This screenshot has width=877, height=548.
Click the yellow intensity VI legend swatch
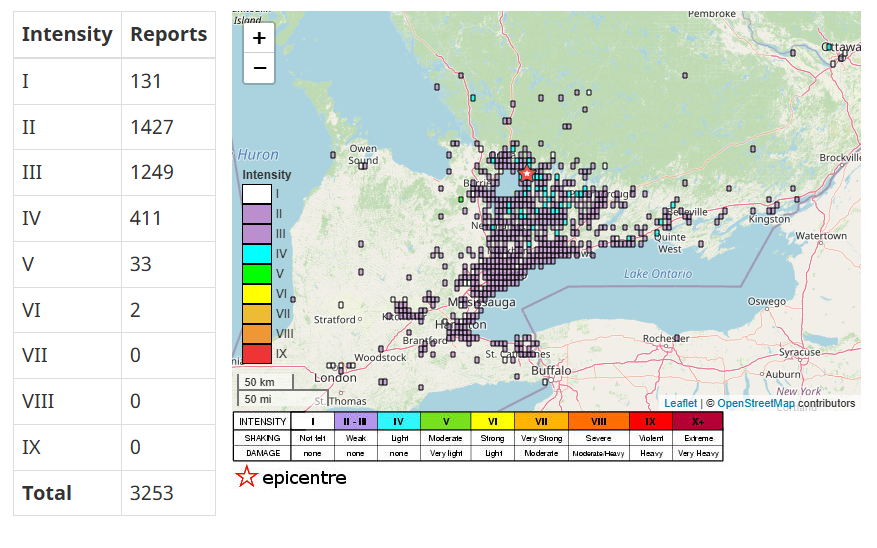257,294
